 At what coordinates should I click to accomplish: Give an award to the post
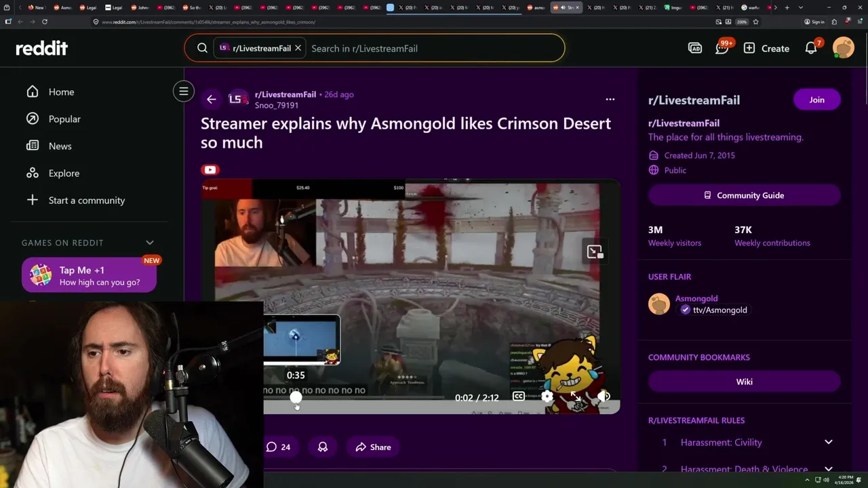(x=323, y=447)
